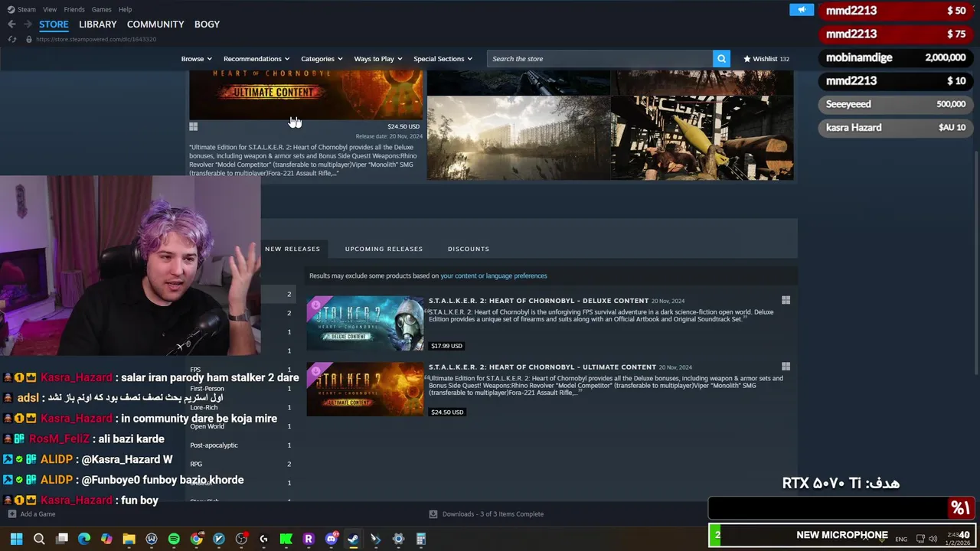The width and height of the screenshot is (980, 551).
Task: Open File Explorer from taskbar
Action: 129,539
